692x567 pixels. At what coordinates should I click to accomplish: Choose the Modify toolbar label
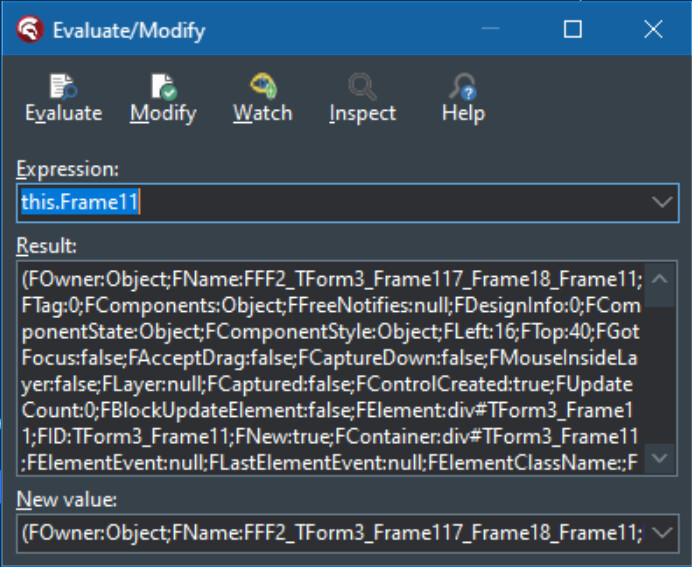pyautogui.click(x=163, y=114)
